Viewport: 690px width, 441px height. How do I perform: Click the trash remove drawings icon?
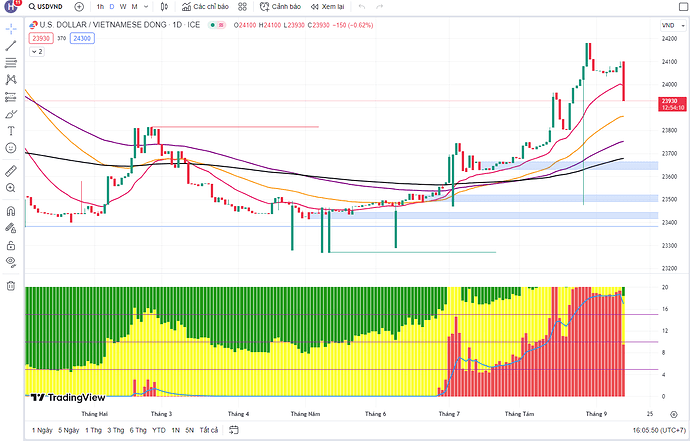(11, 286)
